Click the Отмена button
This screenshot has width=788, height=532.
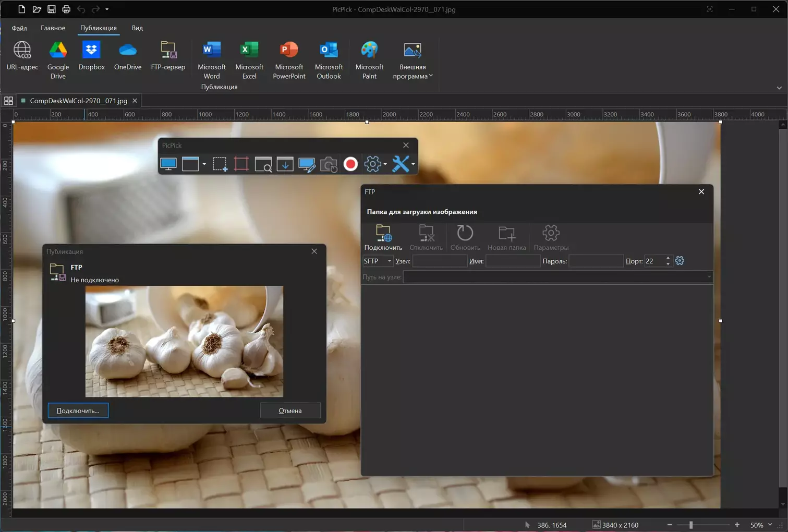pos(290,410)
